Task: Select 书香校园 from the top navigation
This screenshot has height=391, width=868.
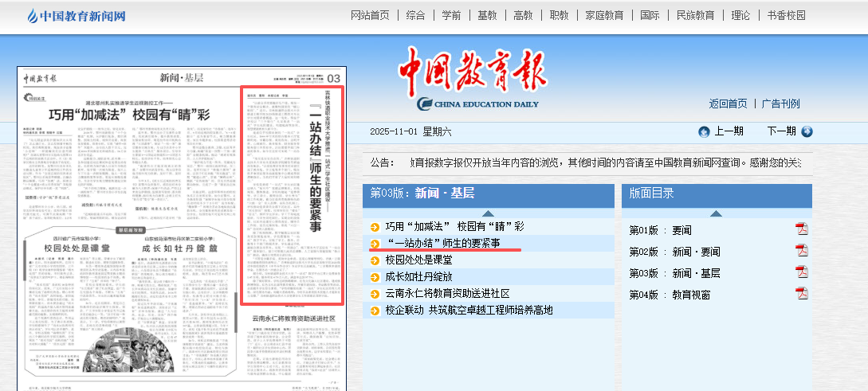Action: coord(786,15)
